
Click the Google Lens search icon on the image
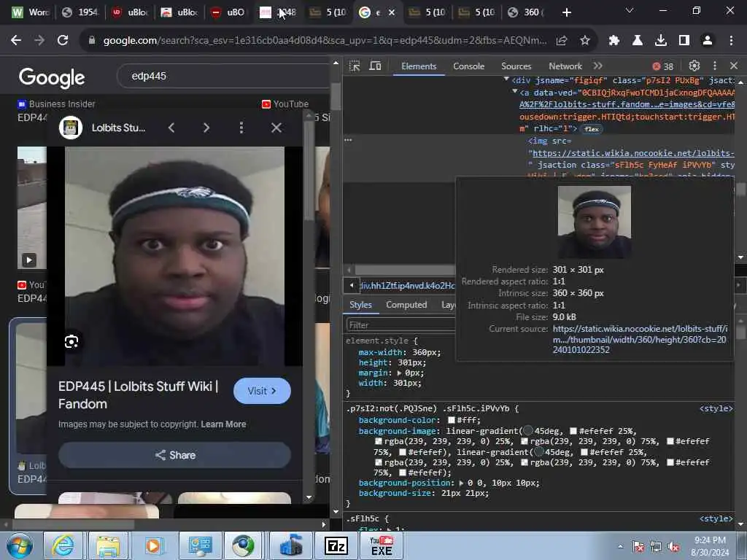[x=71, y=341]
